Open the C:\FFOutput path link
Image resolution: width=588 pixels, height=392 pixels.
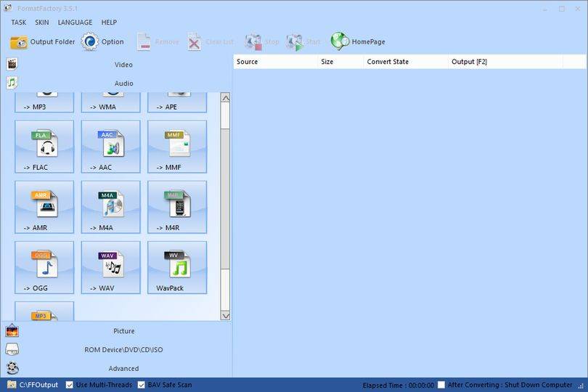click(38, 385)
